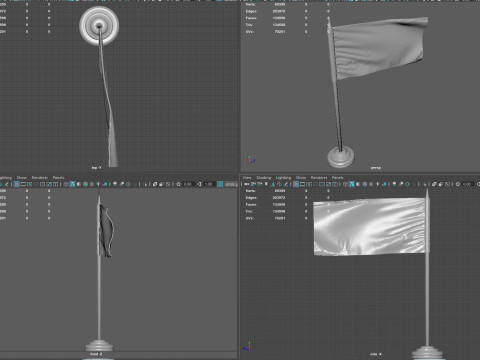Click the 'Faces:' HUD row in side view
Image resolution: width=480 pixels, height=360 pixels.
[287, 204]
